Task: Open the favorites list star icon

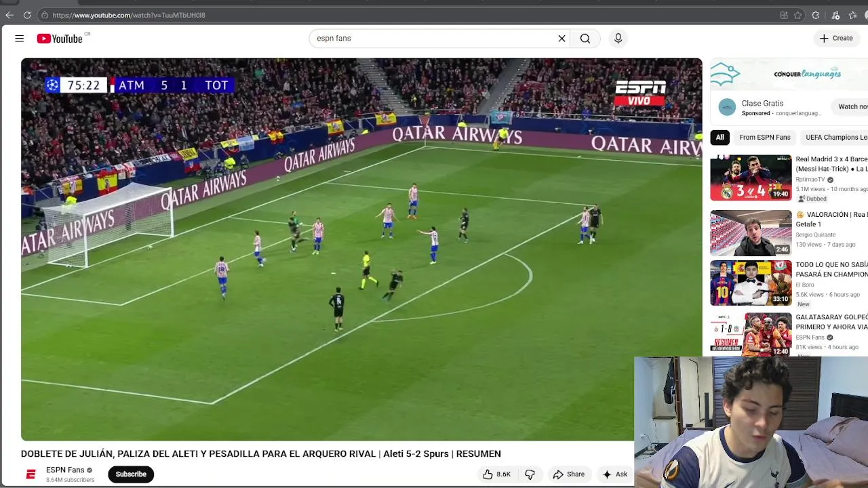Action: [853, 15]
